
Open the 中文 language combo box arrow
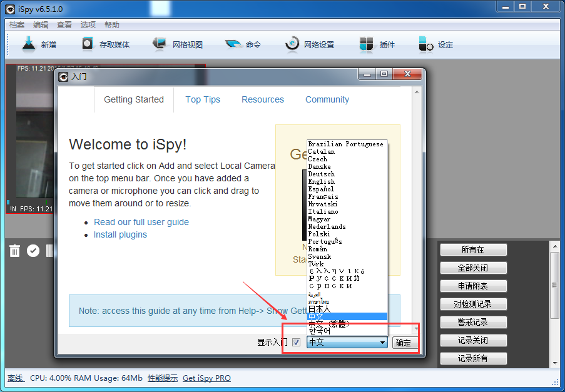pyautogui.click(x=383, y=343)
